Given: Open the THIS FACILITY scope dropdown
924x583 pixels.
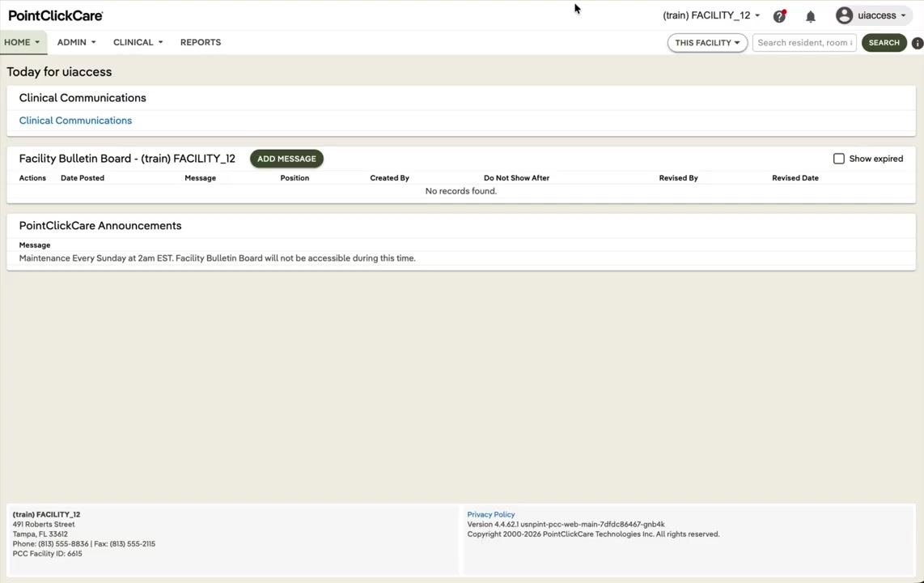Looking at the screenshot, I should click(707, 42).
